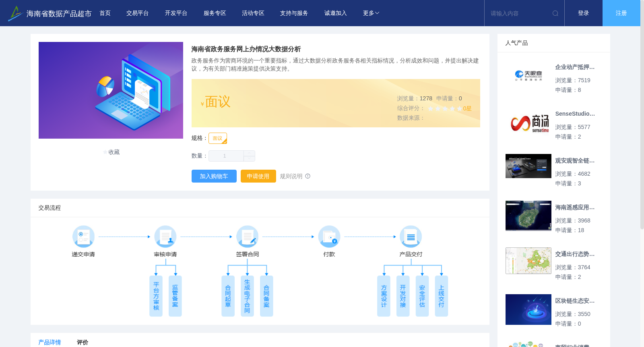Viewport: 644px width, 347px height.
Task: Open the 企业动产抵押 product title
Action: click(x=575, y=67)
